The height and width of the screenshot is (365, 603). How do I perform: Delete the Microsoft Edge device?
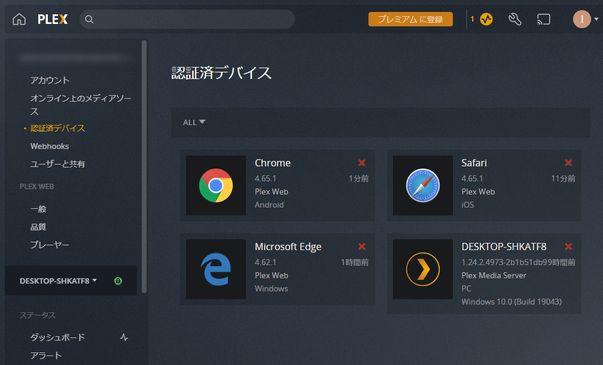tap(361, 247)
